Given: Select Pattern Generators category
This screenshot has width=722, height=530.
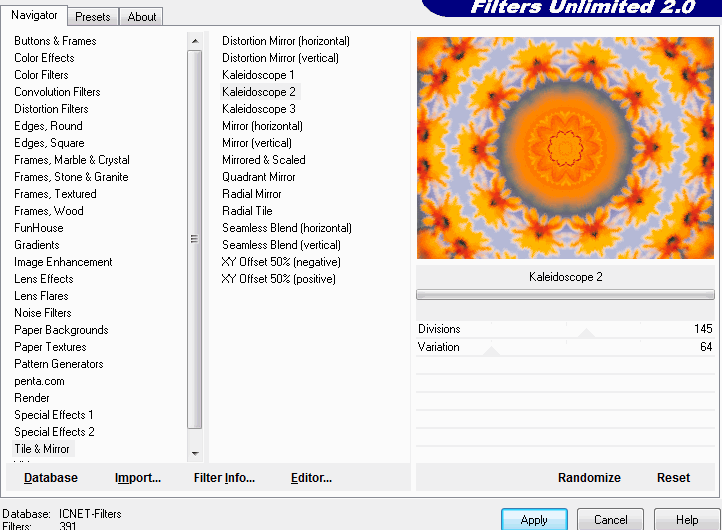Looking at the screenshot, I should [x=59, y=364].
